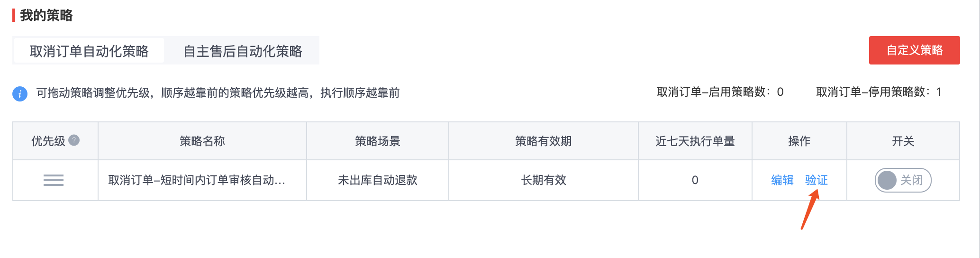980x258 pixels.
Task: Click the 长期有效 validity cell
Action: [544, 180]
